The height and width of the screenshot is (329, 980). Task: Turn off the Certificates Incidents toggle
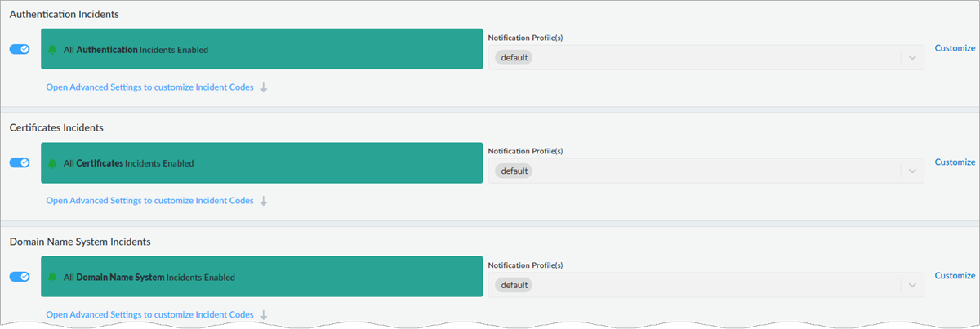[x=20, y=162]
